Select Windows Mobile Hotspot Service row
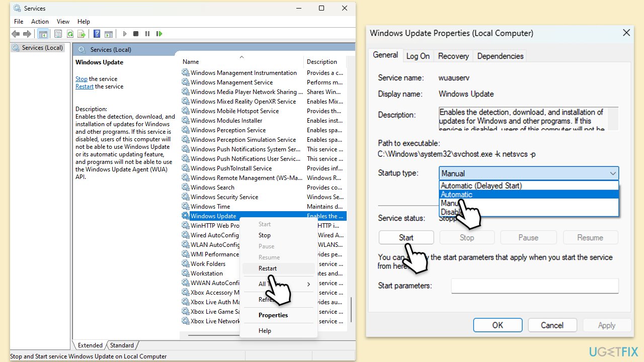The height and width of the screenshot is (362, 644). (264, 111)
